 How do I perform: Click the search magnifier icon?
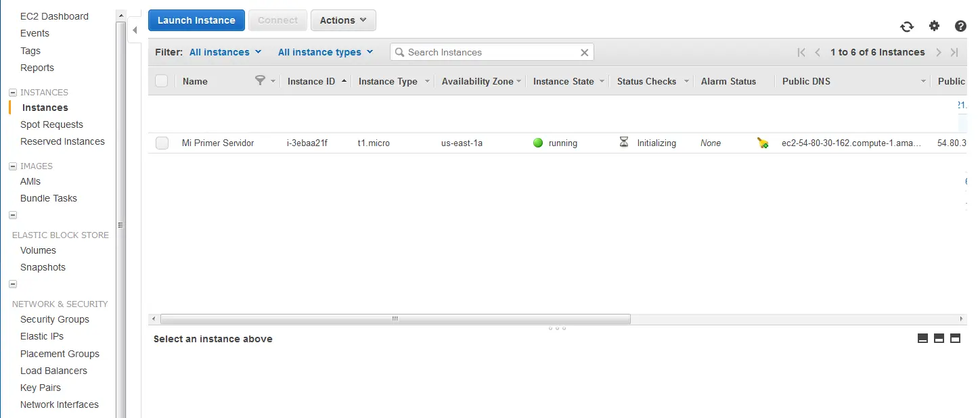point(399,52)
